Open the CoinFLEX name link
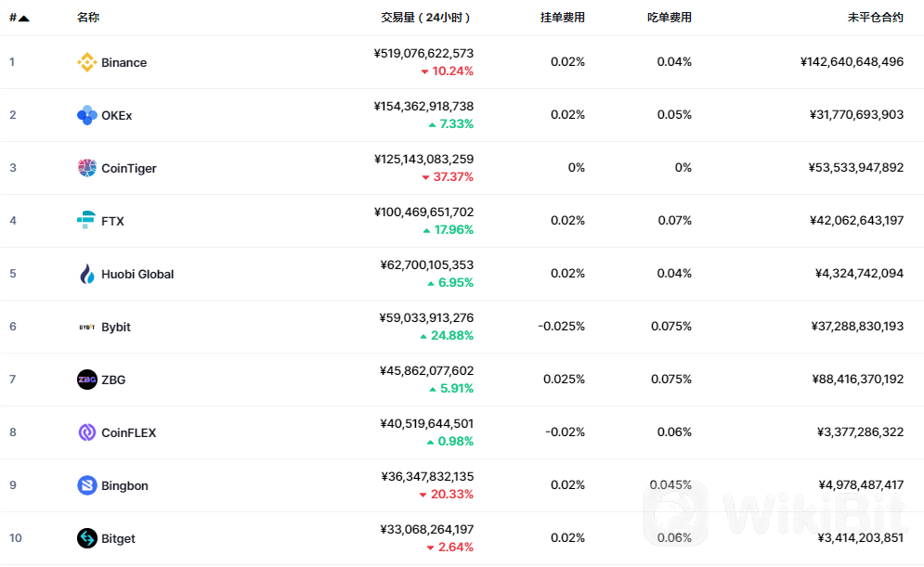The width and height of the screenshot is (924, 567). (x=128, y=432)
